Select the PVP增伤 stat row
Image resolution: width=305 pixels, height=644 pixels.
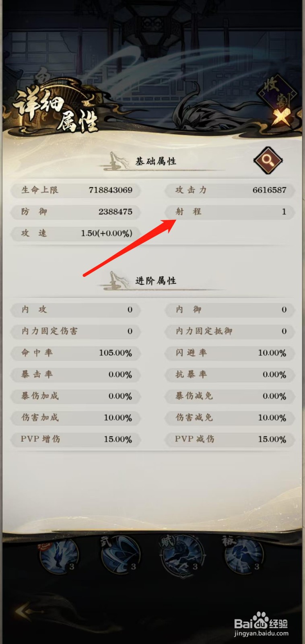(x=76, y=439)
